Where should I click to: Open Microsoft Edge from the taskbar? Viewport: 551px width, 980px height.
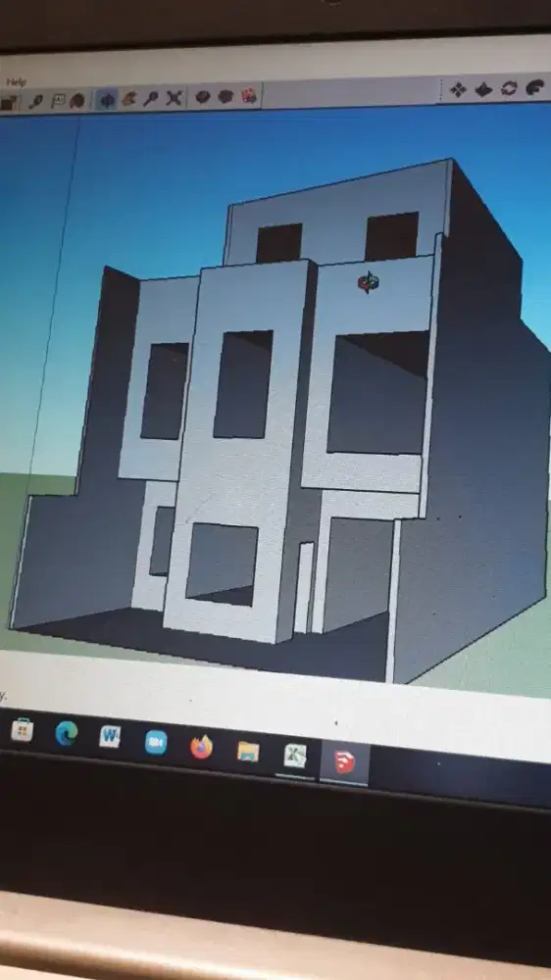pyautogui.click(x=67, y=732)
